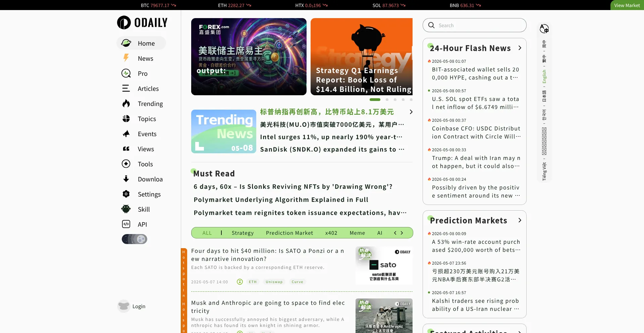644x333 pixels.
Task: Open Strategy Q1 Earnings Report banner
Action: pos(362,57)
